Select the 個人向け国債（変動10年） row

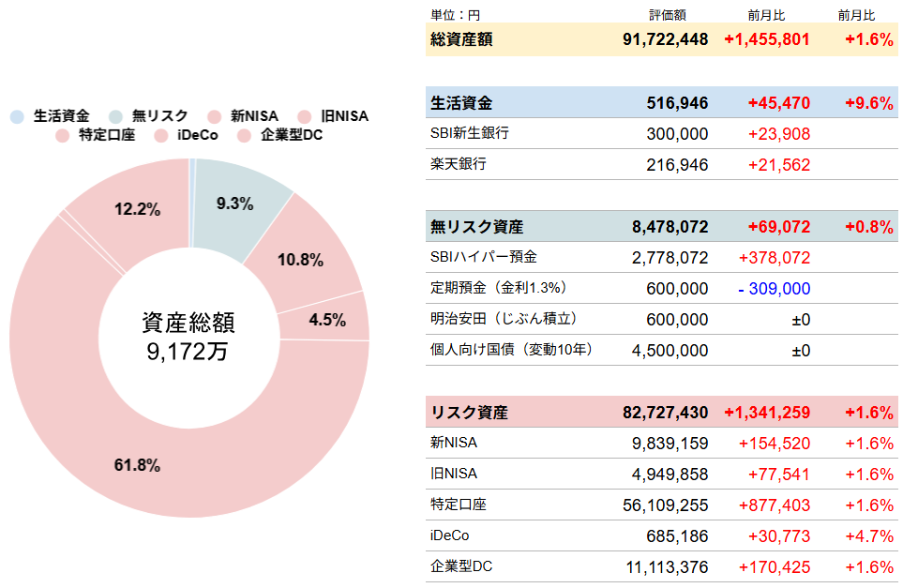[661, 350]
